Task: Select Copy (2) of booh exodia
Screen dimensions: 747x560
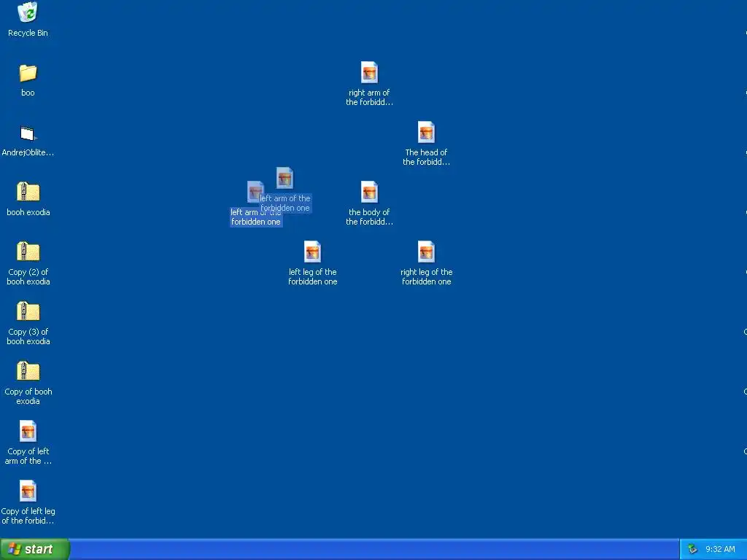Action: pos(28,252)
